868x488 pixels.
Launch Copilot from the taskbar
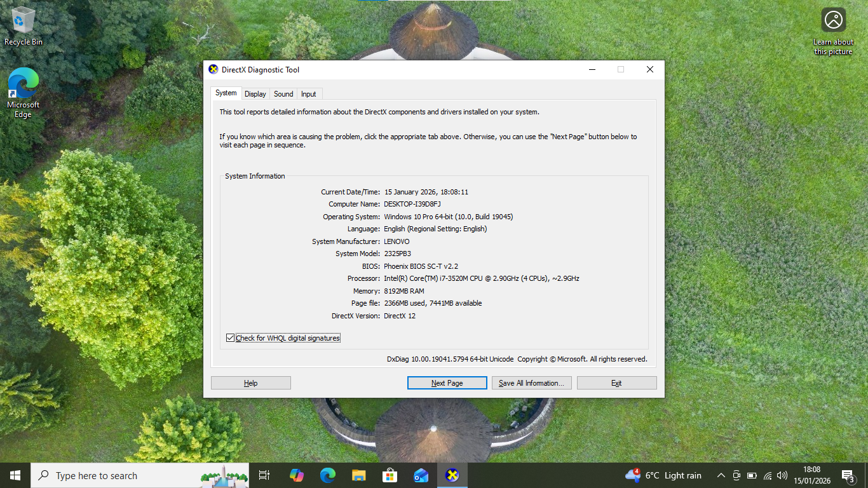[296, 475]
